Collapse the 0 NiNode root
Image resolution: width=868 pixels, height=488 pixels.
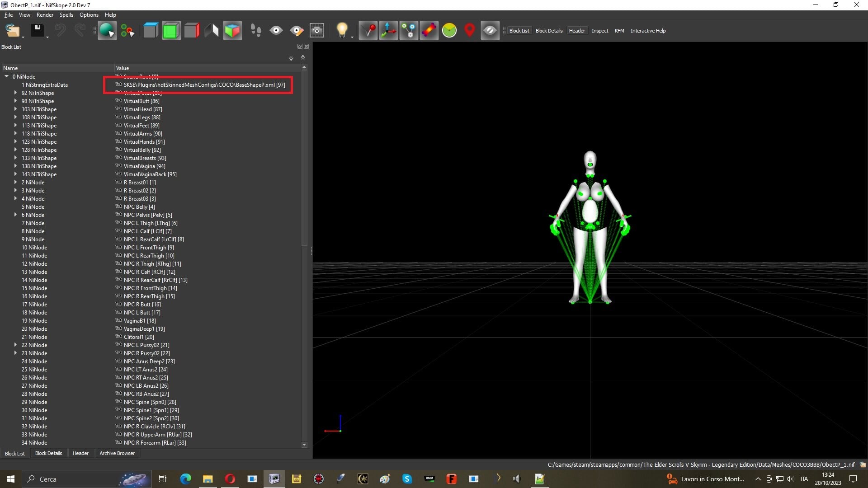tap(7, 77)
